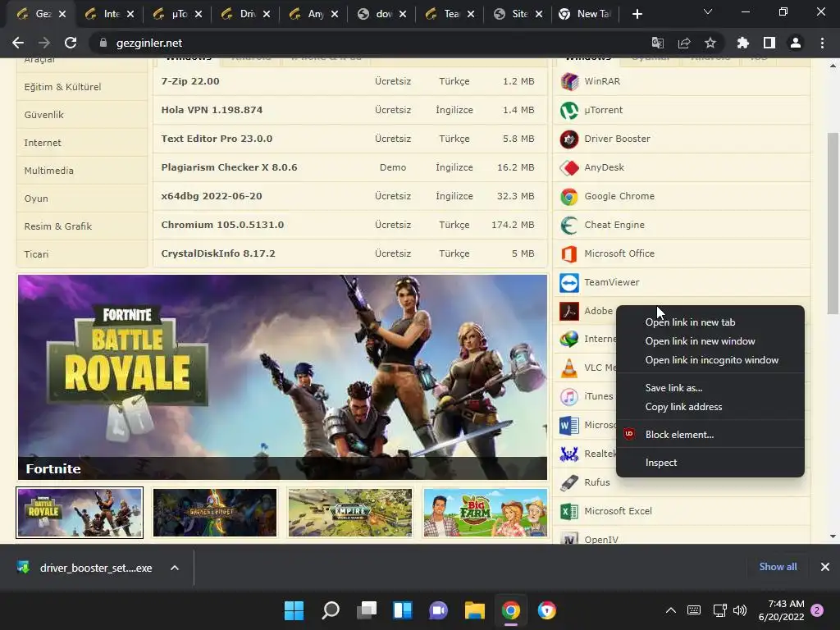Image resolution: width=840 pixels, height=630 pixels.
Task: Click the Driver Booster icon
Action: (569, 139)
